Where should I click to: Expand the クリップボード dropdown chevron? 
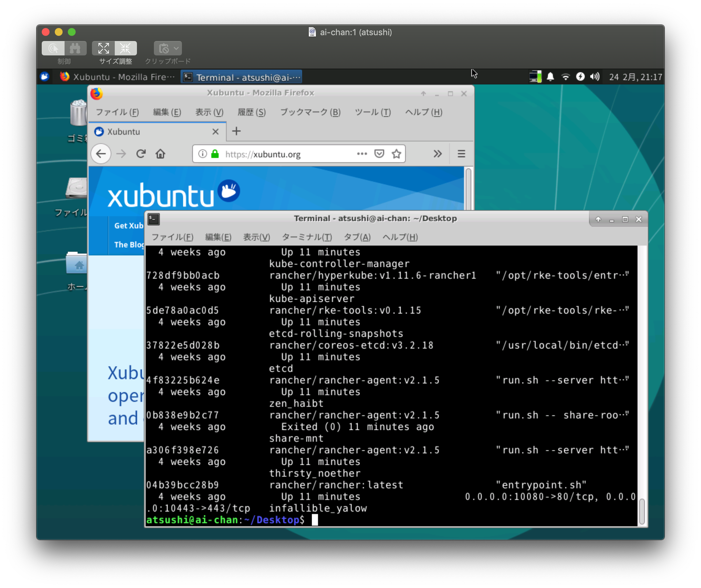[177, 48]
